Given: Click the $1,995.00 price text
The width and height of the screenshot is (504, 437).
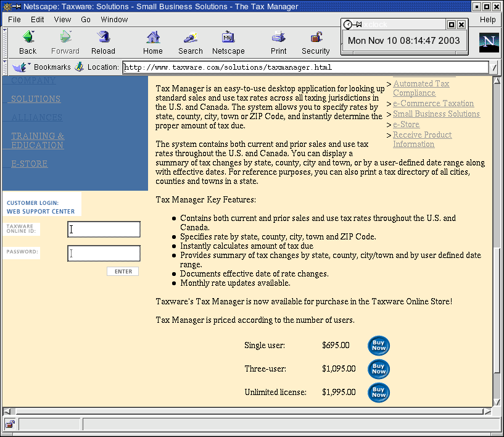Looking at the screenshot, I should pyautogui.click(x=339, y=393).
